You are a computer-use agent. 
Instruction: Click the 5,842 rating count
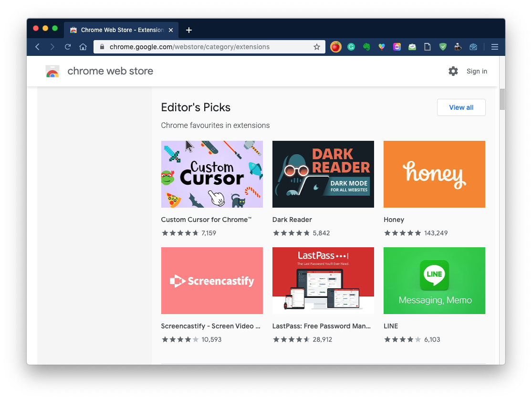[x=321, y=233]
